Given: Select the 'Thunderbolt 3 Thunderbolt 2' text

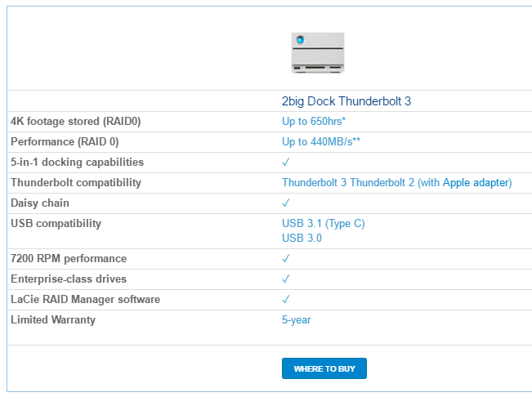Looking at the screenshot, I should coord(348,183).
